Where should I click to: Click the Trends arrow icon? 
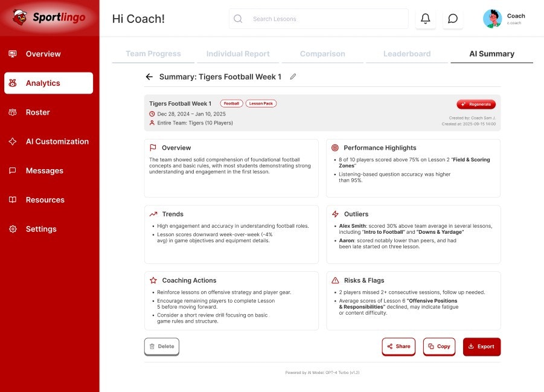pyautogui.click(x=153, y=214)
